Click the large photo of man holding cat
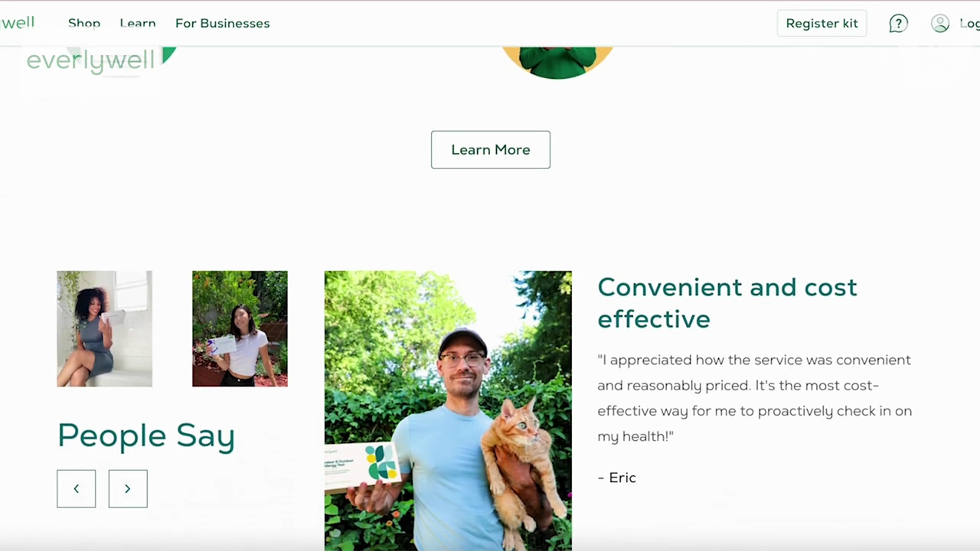Screen dimensions: 980x551 (x=448, y=410)
